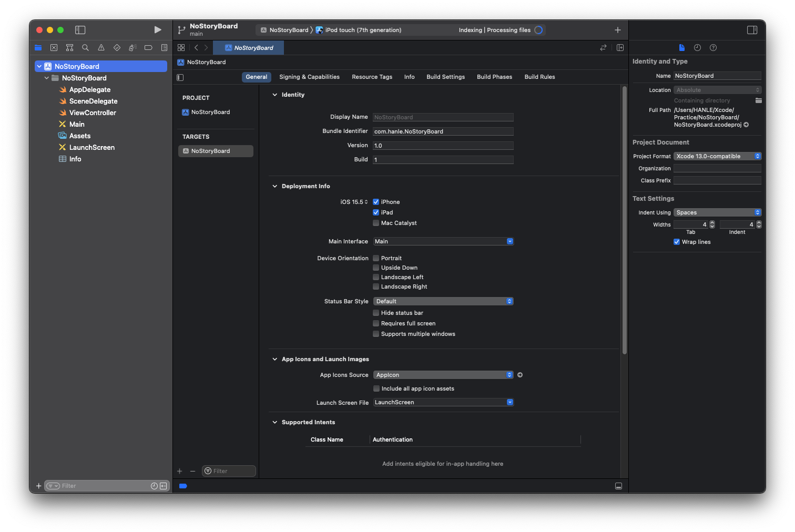
Task: Show related items grid icon
Action: [x=181, y=48]
